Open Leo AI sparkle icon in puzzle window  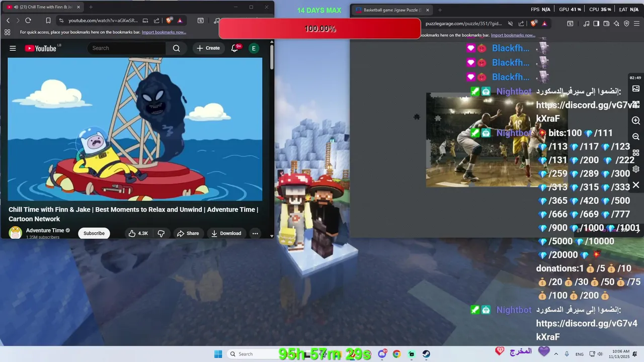coord(616,24)
